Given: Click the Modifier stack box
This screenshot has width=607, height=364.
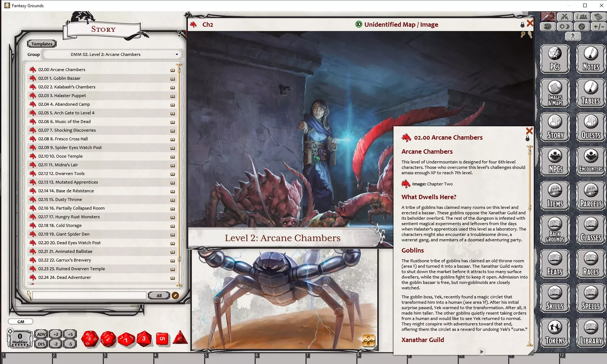Looking at the screenshot, I should point(20,339).
